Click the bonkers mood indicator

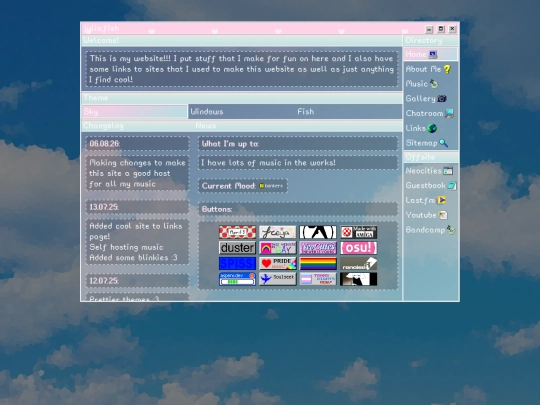271,186
